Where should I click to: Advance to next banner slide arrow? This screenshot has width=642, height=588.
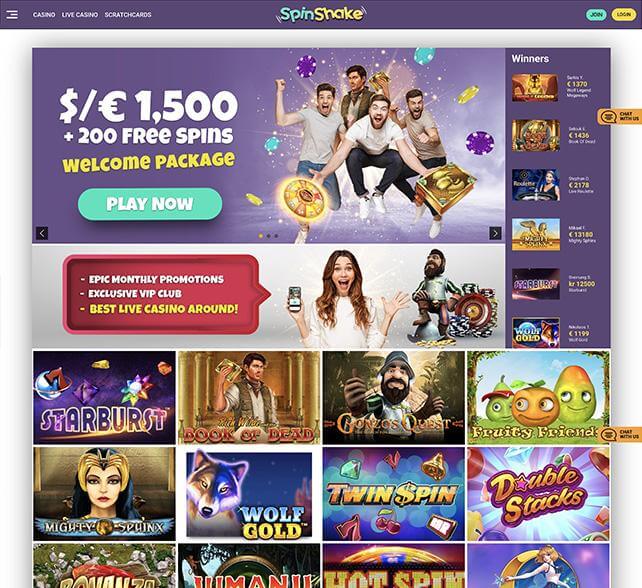(495, 233)
